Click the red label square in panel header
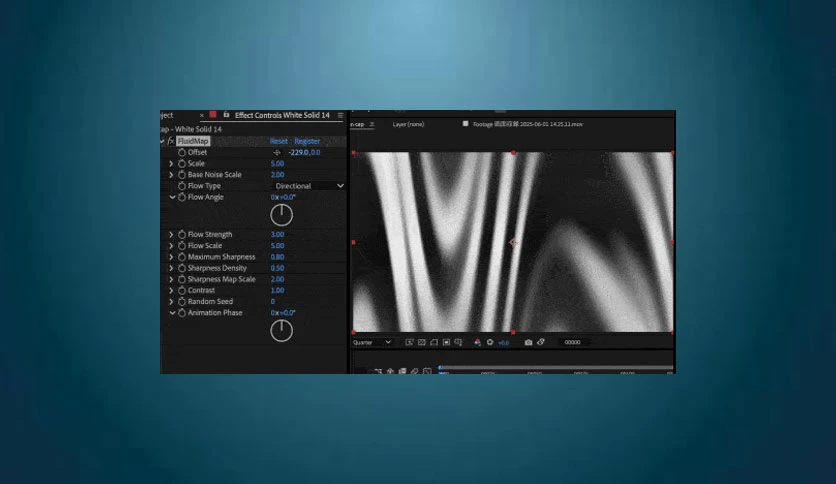 pyautogui.click(x=213, y=115)
